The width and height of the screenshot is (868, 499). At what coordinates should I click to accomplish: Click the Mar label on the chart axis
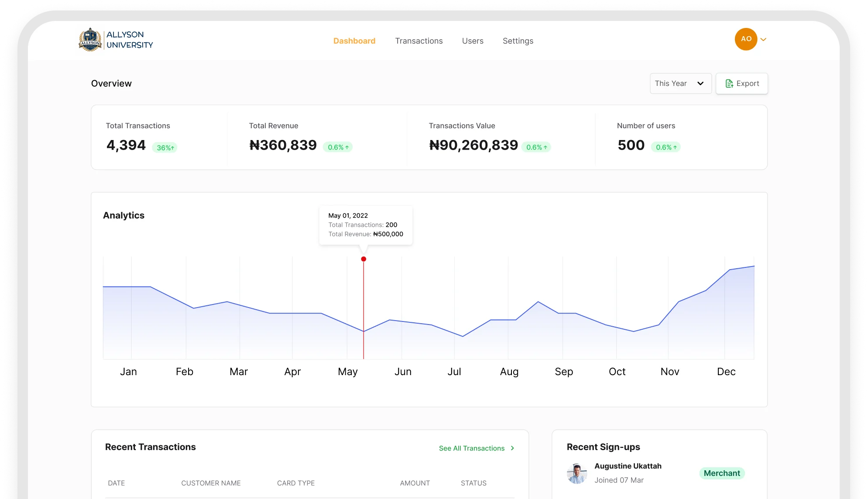click(238, 372)
